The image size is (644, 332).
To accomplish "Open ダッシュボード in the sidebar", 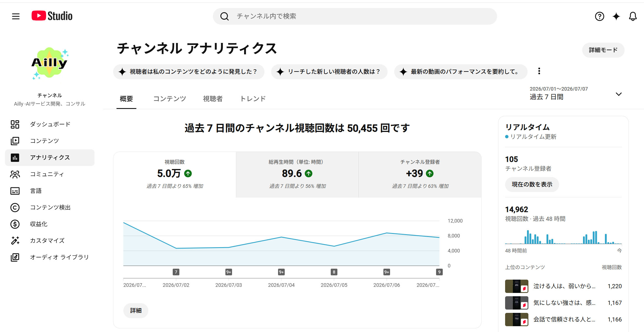I will point(50,124).
